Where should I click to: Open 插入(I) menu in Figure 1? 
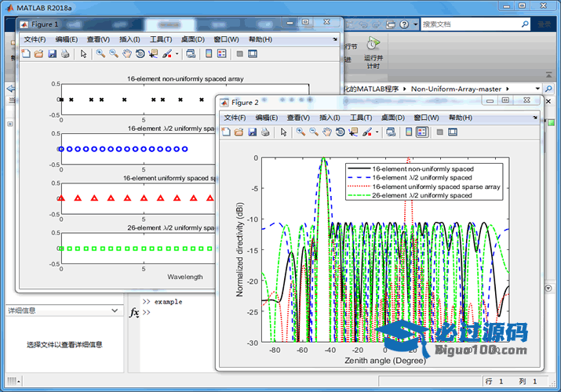click(x=129, y=39)
